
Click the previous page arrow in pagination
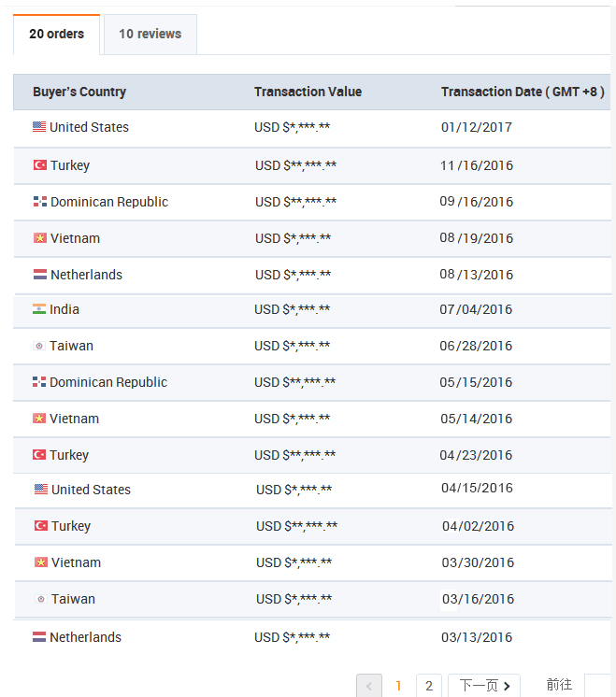368,687
